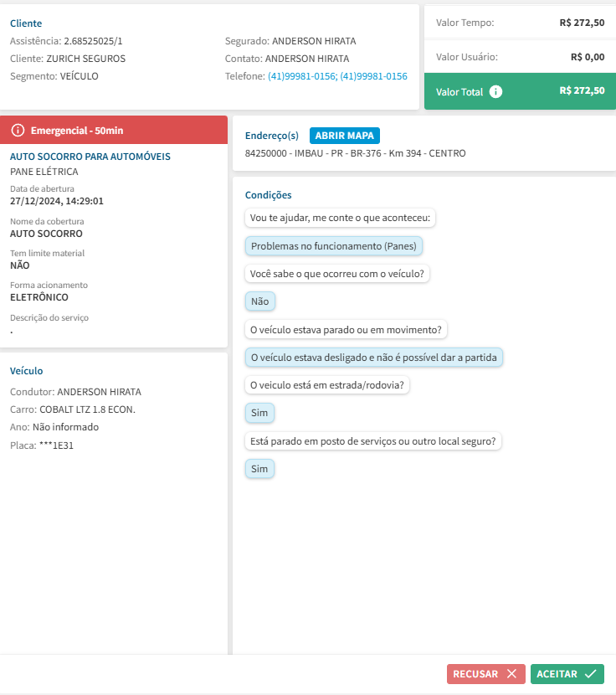Viewport: 616px width, 695px height.
Task: Click opening date 27/12/2024, 14:29:01
Action: (x=57, y=201)
